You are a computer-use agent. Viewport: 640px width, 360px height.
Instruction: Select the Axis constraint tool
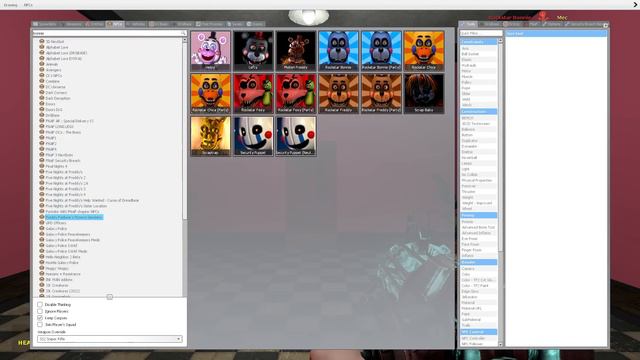[x=479, y=48]
